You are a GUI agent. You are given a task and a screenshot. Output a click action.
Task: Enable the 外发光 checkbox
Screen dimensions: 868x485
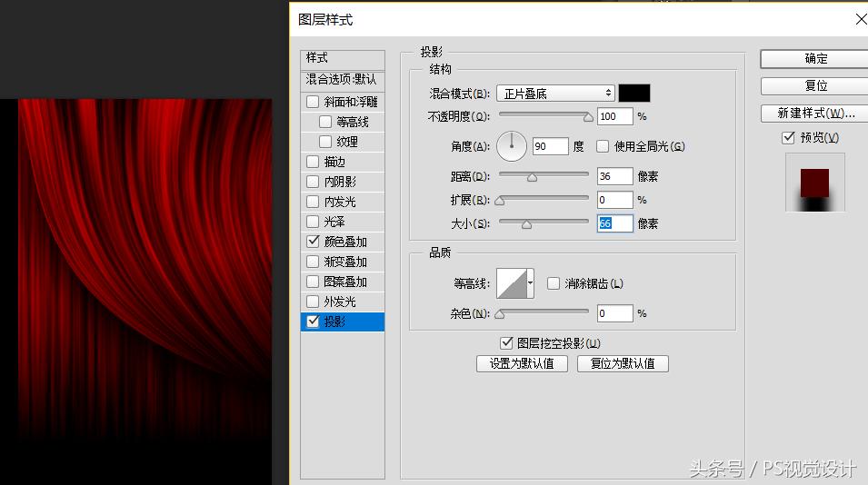313,302
